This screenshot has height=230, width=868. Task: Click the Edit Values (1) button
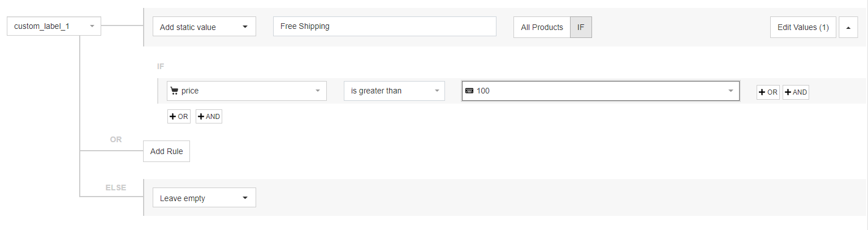(803, 27)
